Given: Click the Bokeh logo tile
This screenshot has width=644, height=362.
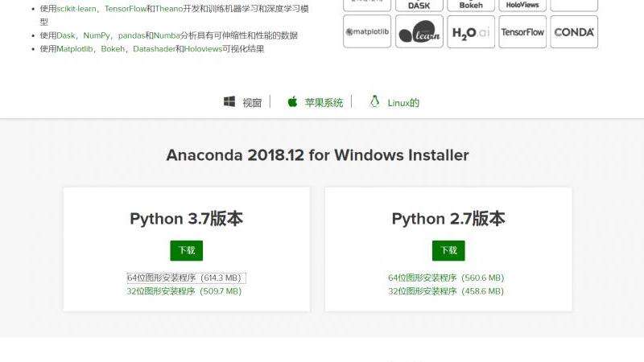Looking at the screenshot, I should (x=471, y=6).
